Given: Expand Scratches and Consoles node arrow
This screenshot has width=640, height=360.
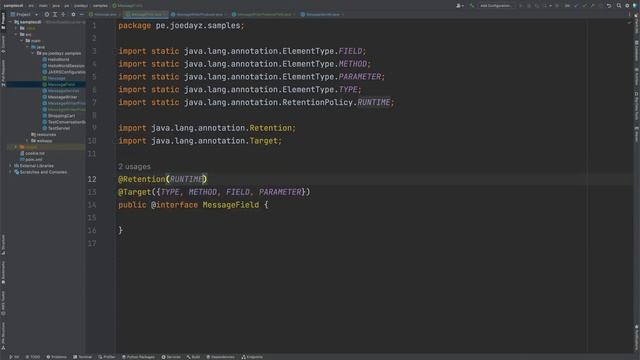Looking at the screenshot, I should click(x=11, y=172).
